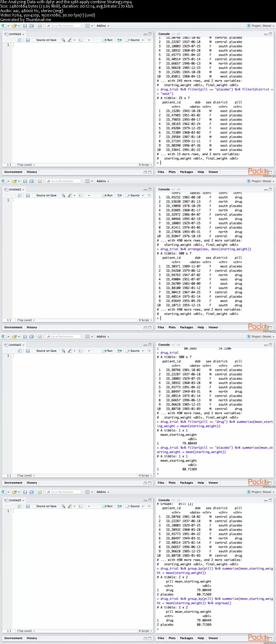Click Workspace Panes grid icon in 00:02:34 frame
Viewport: 276px width, 644px height.
[87, 26]
